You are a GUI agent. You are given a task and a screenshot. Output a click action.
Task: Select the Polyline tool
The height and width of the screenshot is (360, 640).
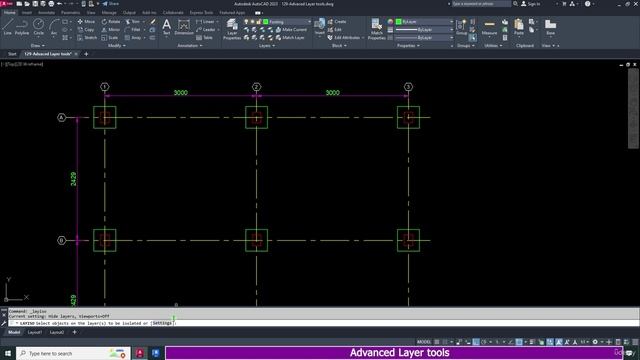pos(22,27)
